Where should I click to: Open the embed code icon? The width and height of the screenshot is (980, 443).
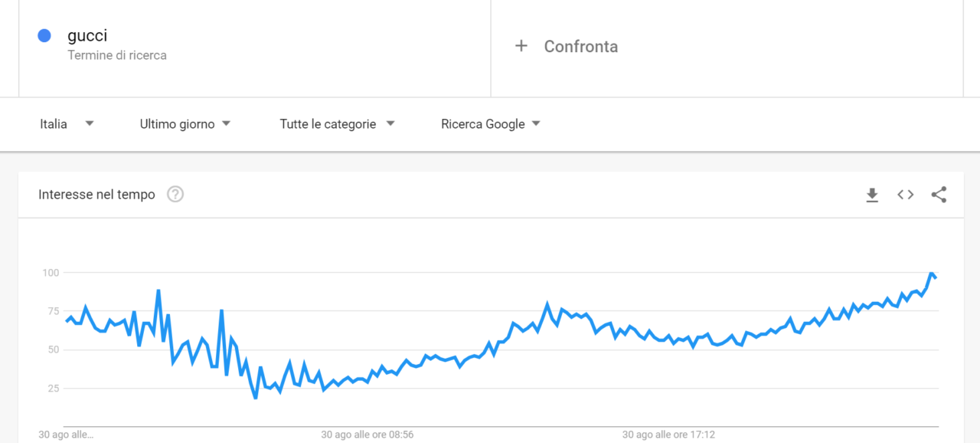pyautogui.click(x=906, y=195)
